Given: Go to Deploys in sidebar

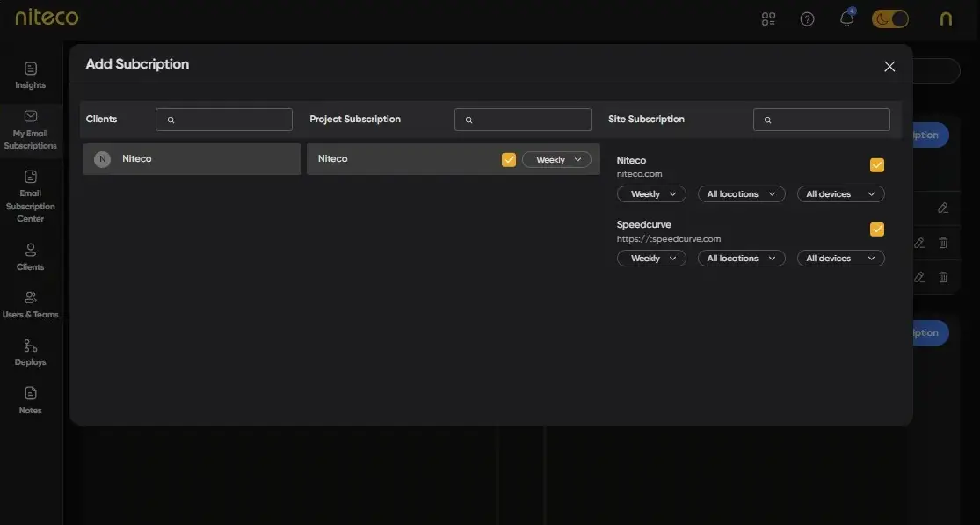Looking at the screenshot, I should click(31, 353).
